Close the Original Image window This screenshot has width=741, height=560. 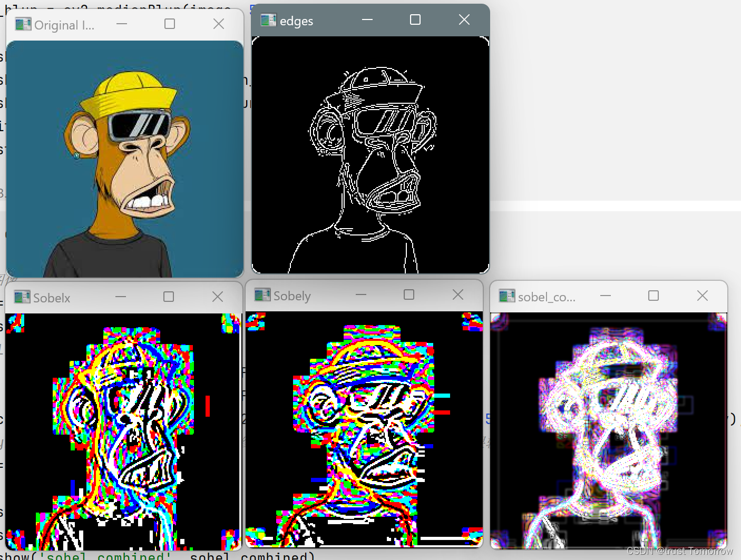point(219,24)
